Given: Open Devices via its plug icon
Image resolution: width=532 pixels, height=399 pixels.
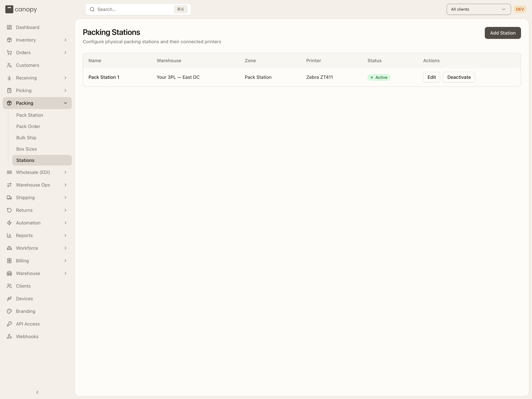Looking at the screenshot, I should pos(9,298).
